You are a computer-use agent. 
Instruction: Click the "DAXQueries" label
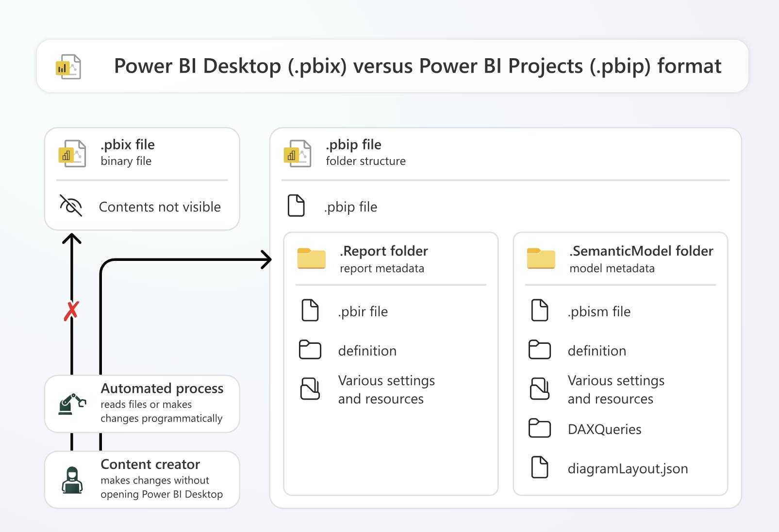605,429
